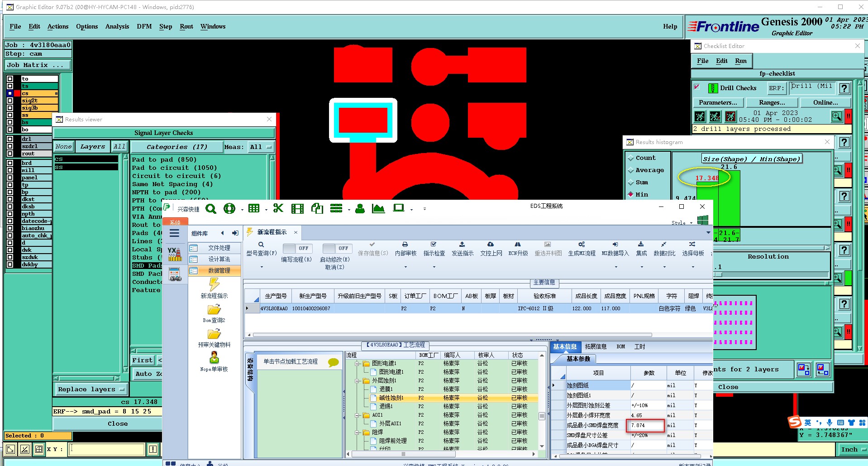Switch to 拓展信息 tab
The image size is (868, 466).
596,346
